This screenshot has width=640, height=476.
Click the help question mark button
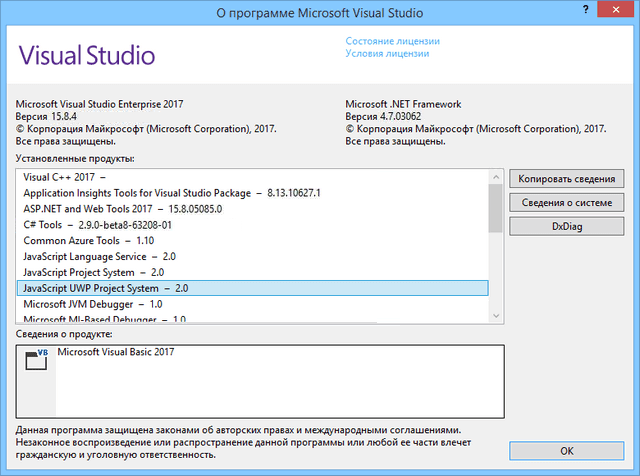pyautogui.click(x=586, y=11)
